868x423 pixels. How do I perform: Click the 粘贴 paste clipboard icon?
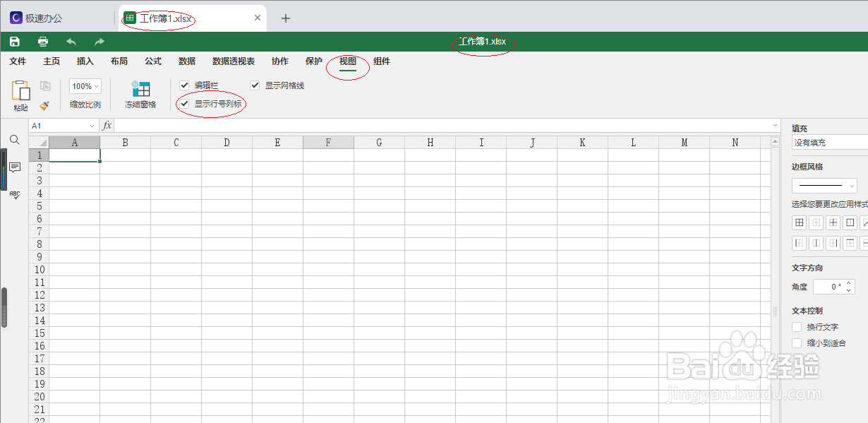(20, 90)
